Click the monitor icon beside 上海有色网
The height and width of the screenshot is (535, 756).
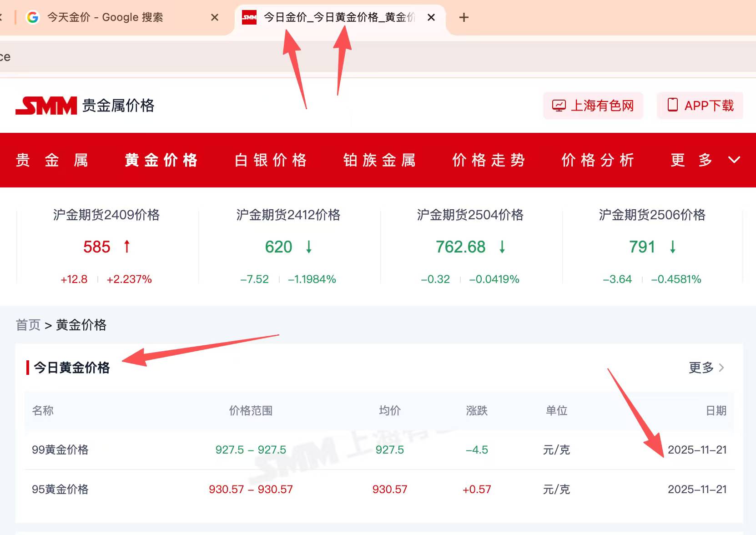tap(559, 106)
